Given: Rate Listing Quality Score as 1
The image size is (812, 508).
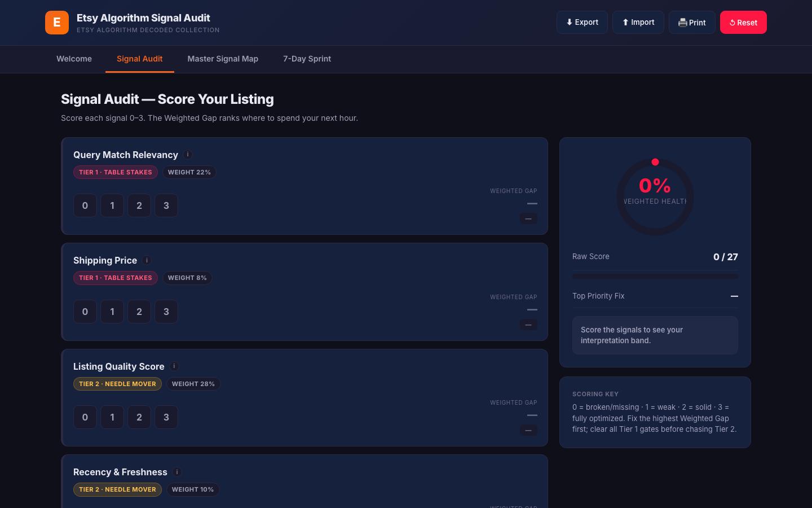Looking at the screenshot, I should coord(112,417).
